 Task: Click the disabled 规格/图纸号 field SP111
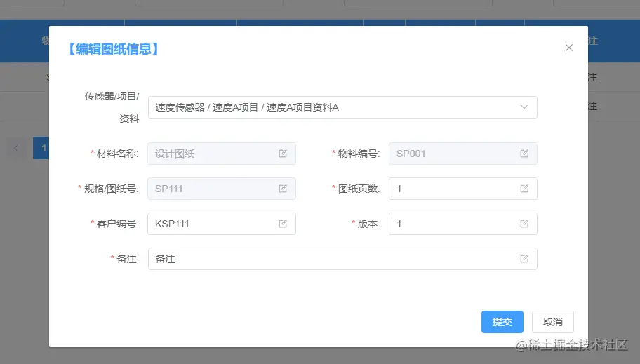click(222, 189)
